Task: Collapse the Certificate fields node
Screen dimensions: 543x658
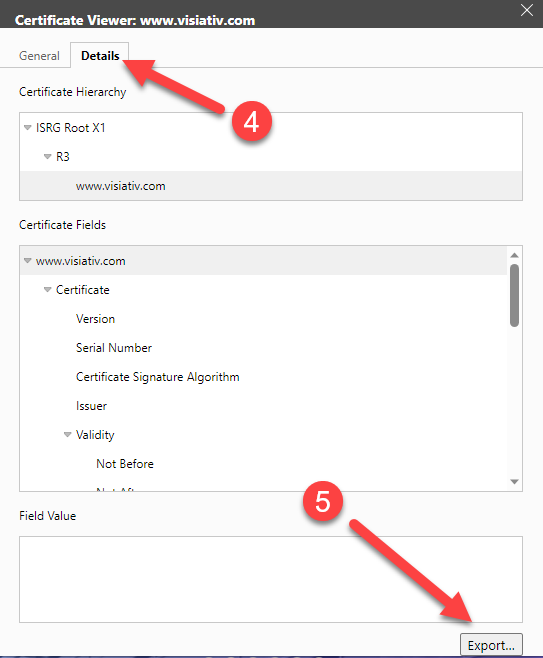Action: pos(47,290)
